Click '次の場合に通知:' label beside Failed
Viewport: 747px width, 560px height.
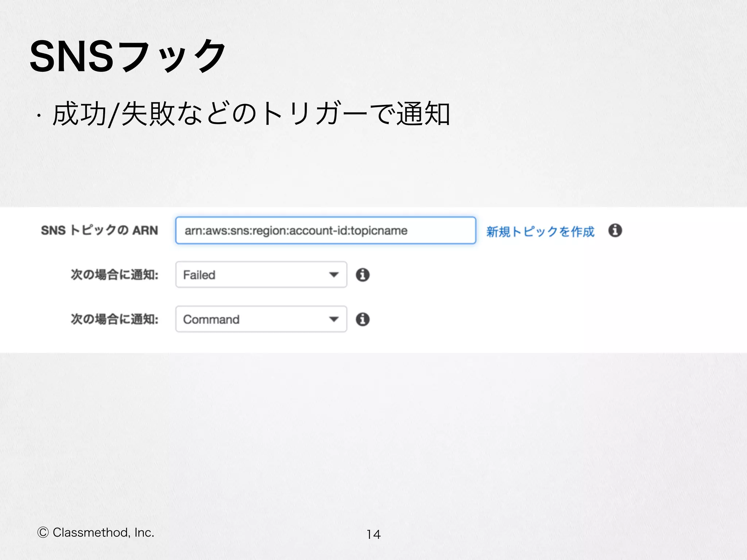(115, 275)
